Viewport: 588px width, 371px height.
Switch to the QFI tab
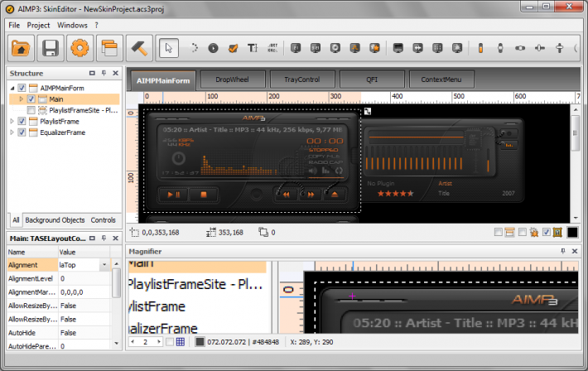pos(372,79)
